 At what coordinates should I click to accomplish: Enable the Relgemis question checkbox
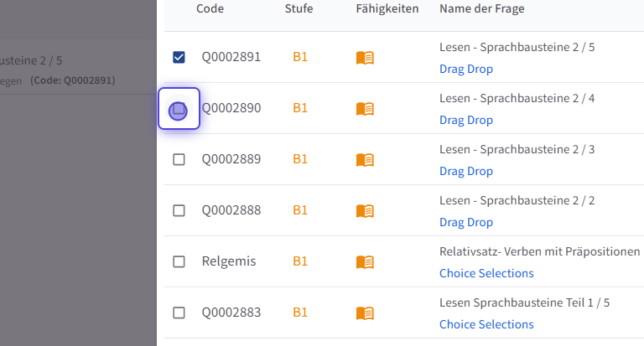(x=179, y=261)
